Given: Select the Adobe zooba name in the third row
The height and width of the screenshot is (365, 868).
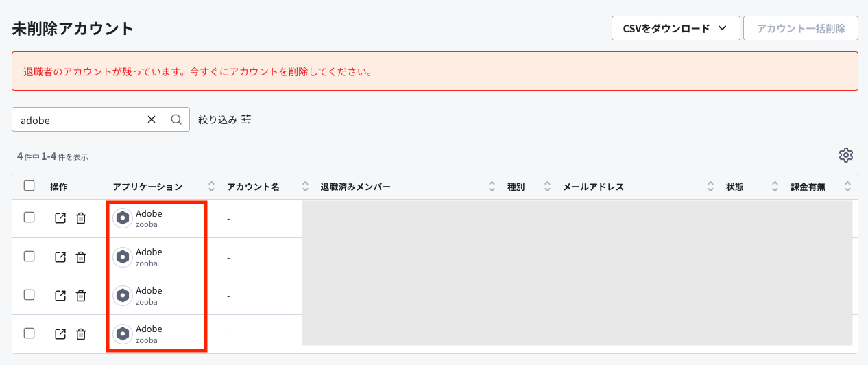Looking at the screenshot, I should (149, 295).
